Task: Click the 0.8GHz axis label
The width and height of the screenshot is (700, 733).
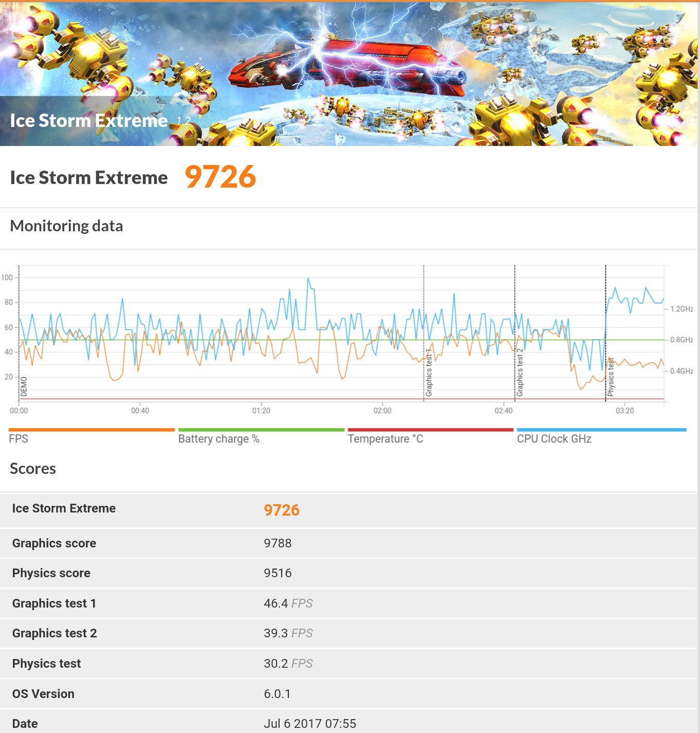Action: click(681, 340)
